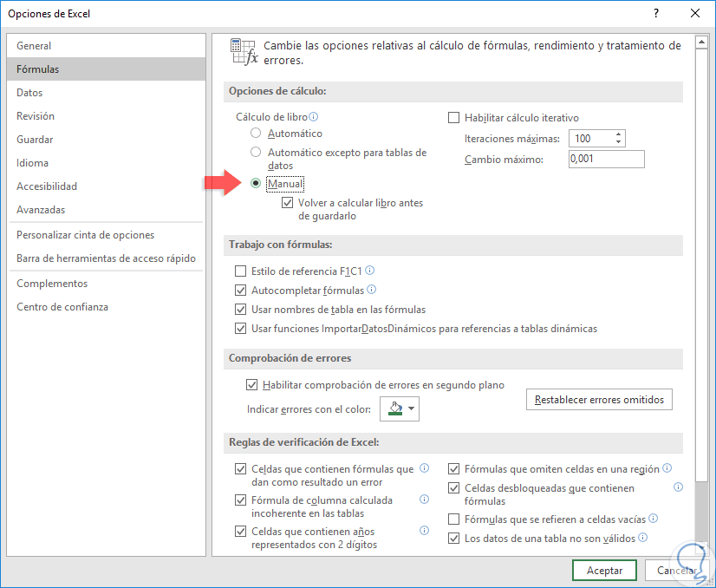This screenshot has height=588, width=716.
Task: Click info icon for Celdas que contienen fórmulas error
Action: [424, 467]
